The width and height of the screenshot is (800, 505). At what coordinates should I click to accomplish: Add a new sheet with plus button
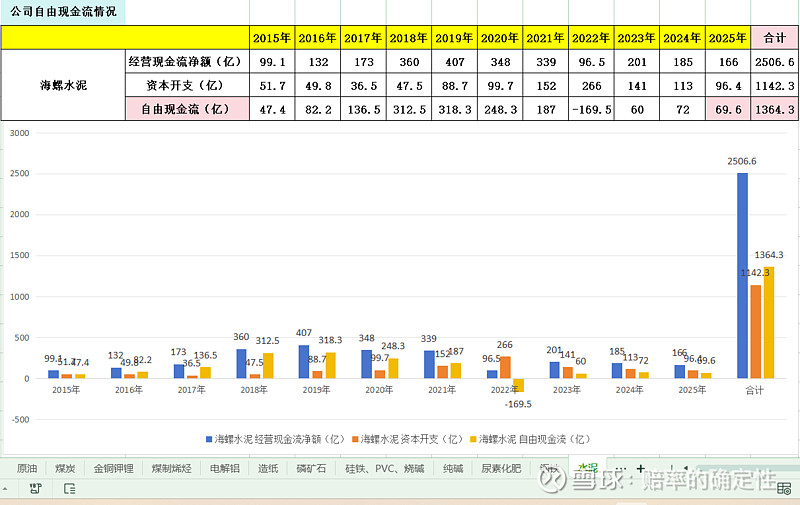coord(640,468)
